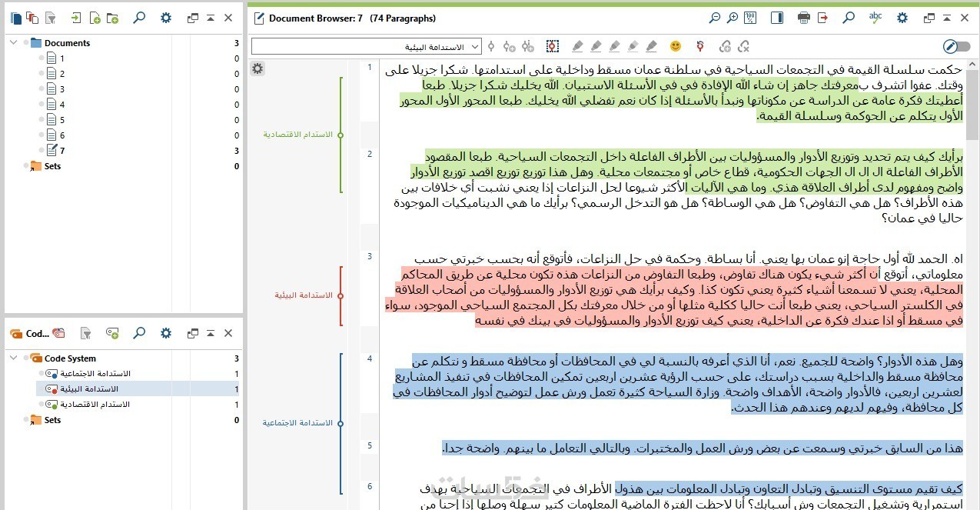
Task: Click the in-vivo coding icon in coding toolbar
Action: [x=552, y=47]
